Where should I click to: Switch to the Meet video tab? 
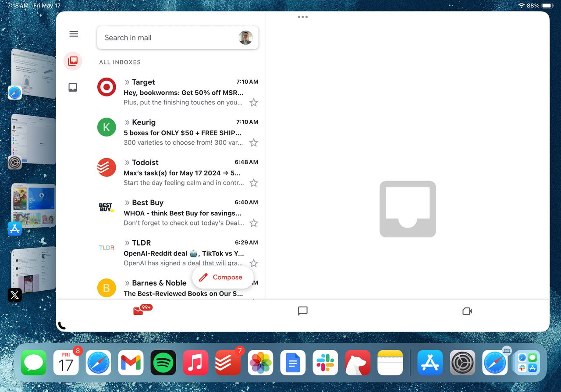pos(467,311)
